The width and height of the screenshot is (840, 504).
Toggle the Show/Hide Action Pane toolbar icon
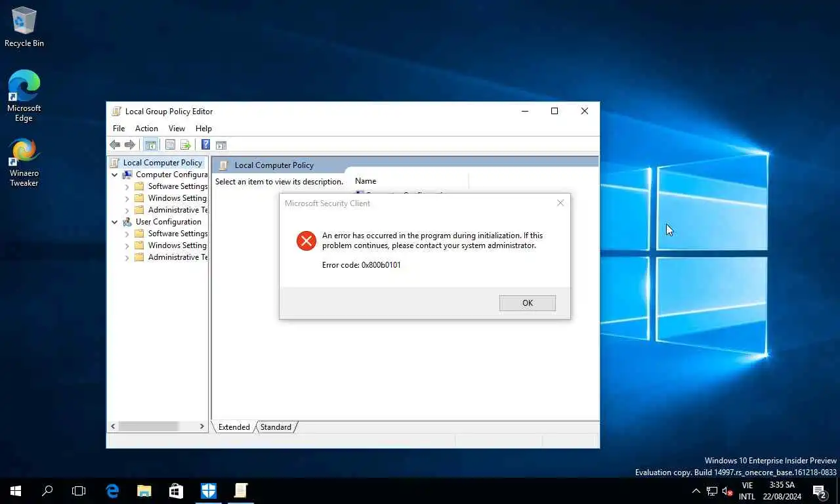click(221, 145)
